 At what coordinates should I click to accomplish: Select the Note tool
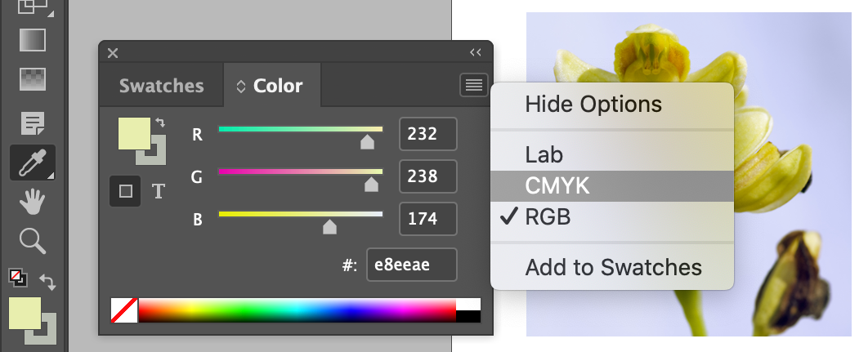click(32, 123)
